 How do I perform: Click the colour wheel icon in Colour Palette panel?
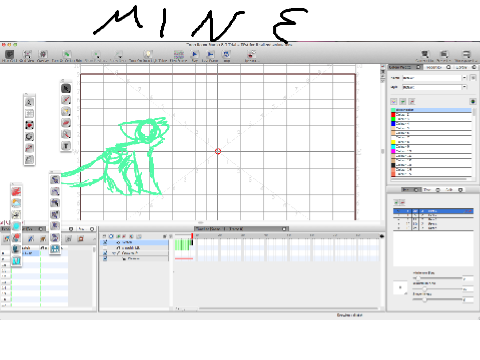point(473,101)
